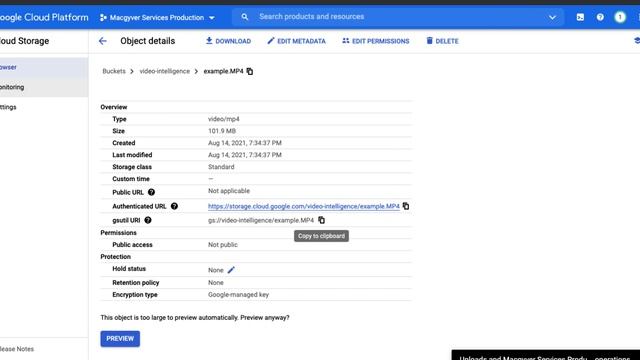Open Release Notes in the sidebar

pyautogui.click(x=17, y=349)
